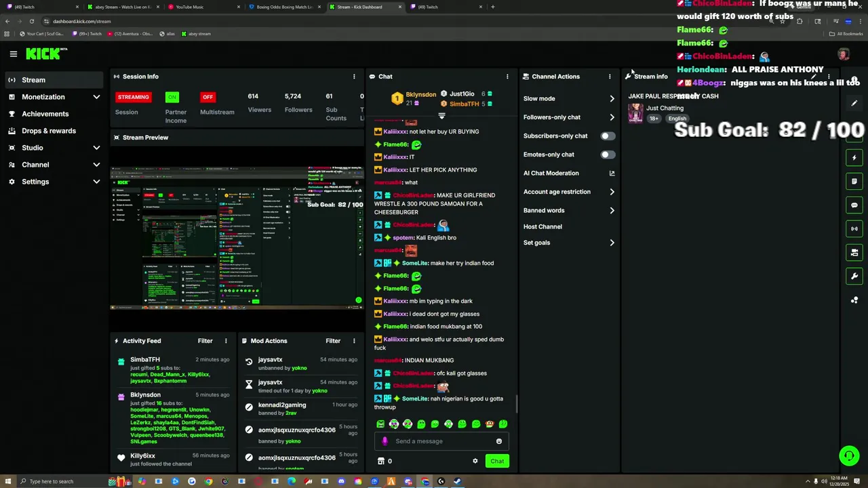Click the green Chat send button

coord(497,461)
